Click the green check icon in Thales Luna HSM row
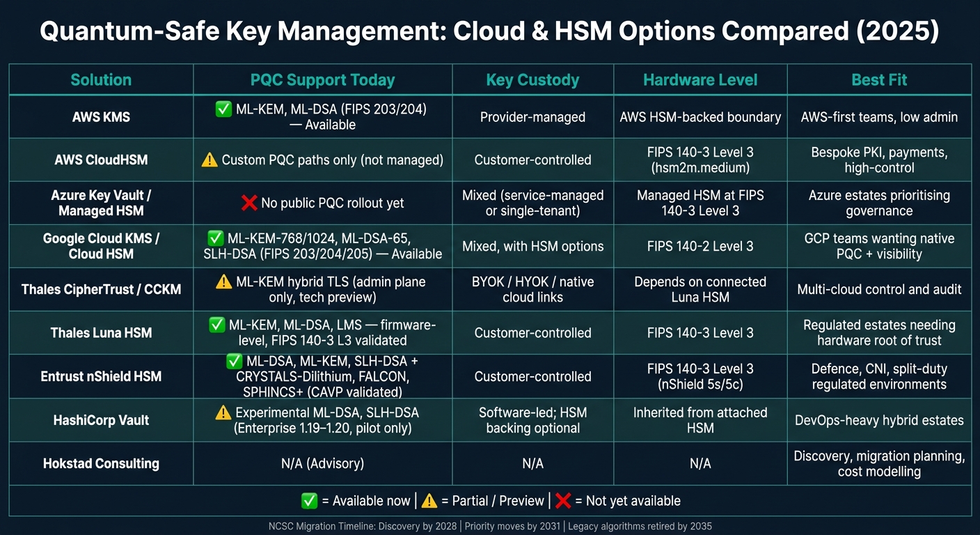Image resolution: width=980 pixels, height=535 pixels. point(217,325)
